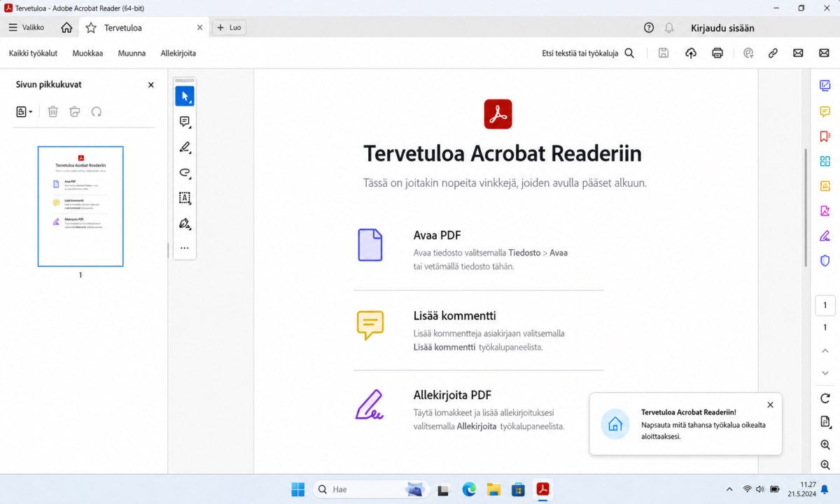Open more tools ellipsis in quick toolbar
Image resolution: width=840 pixels, height=504 pixels.
(185, 248)
